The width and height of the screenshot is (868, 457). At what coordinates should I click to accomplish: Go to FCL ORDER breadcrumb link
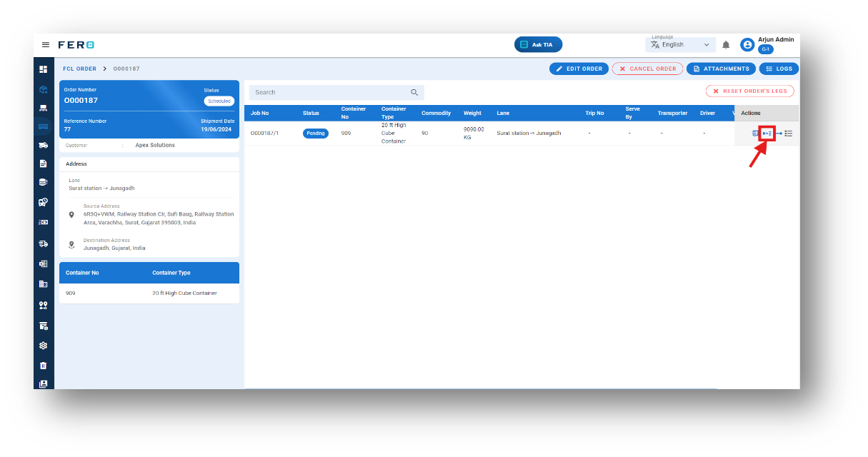(79, 69)
